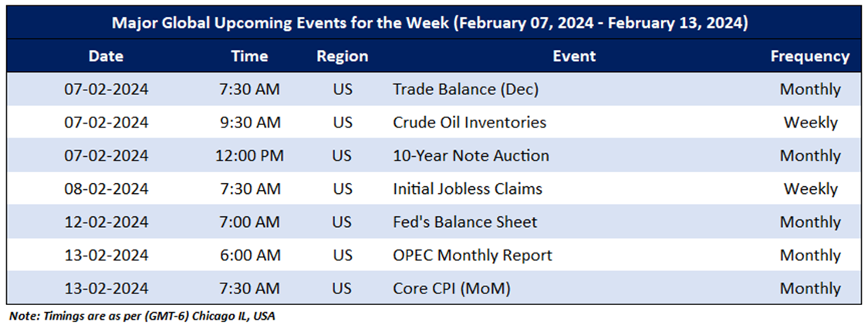Click the timings note below the table

tap(142, 317)
